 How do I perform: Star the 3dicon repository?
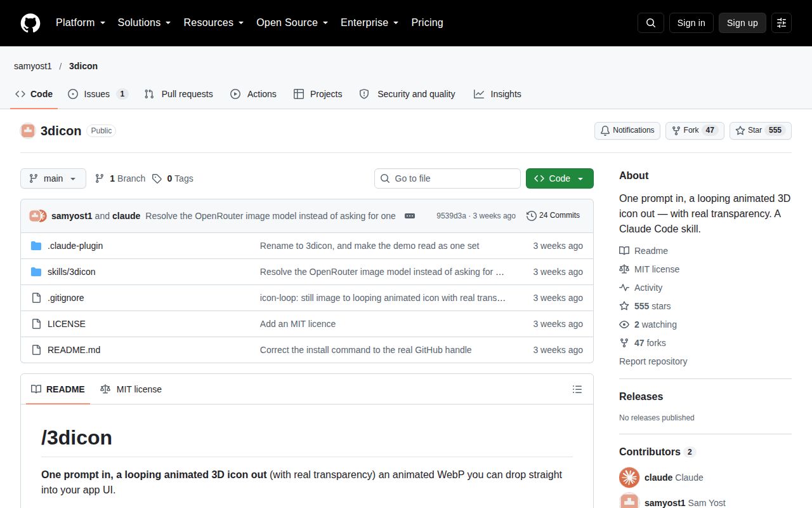pyautogui.click(x=761, y=131)
